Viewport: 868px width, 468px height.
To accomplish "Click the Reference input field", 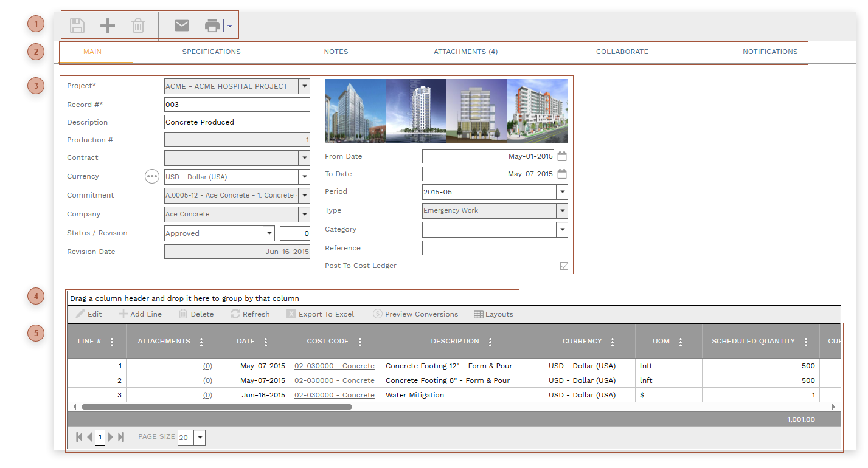I will pyautogui.click(x=495, y=248).
